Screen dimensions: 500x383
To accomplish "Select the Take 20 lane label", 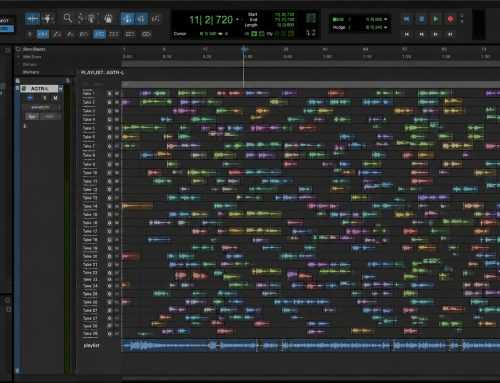I will [x=90, y=256].
